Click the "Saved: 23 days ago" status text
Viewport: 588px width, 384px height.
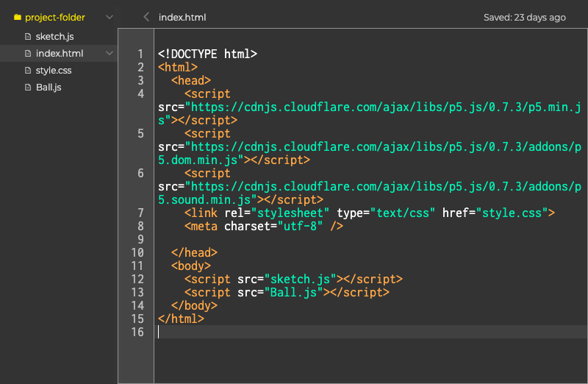(x=524, y=17)
